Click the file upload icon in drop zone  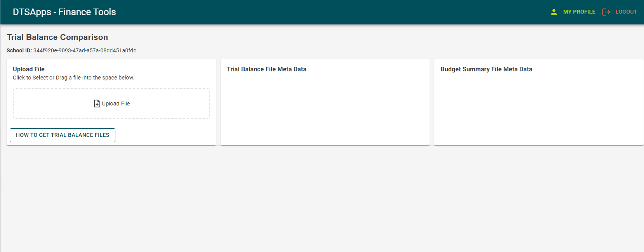pos(97,104)
